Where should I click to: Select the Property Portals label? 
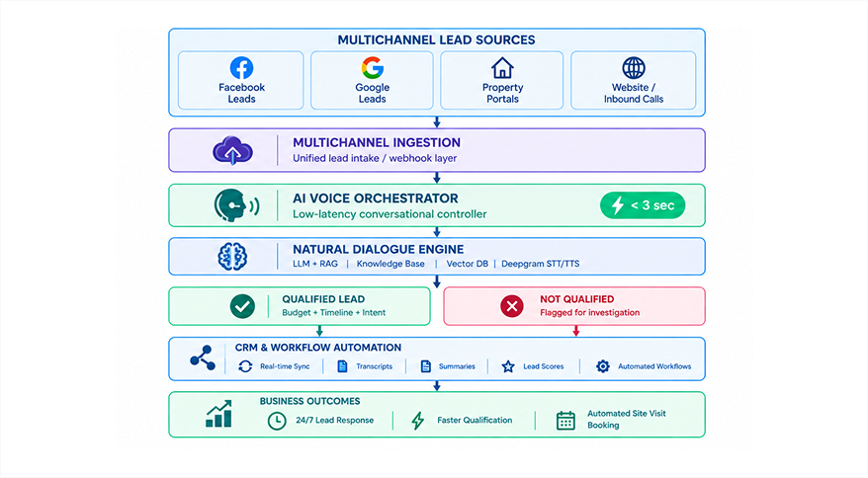click(x=502, y=93)
